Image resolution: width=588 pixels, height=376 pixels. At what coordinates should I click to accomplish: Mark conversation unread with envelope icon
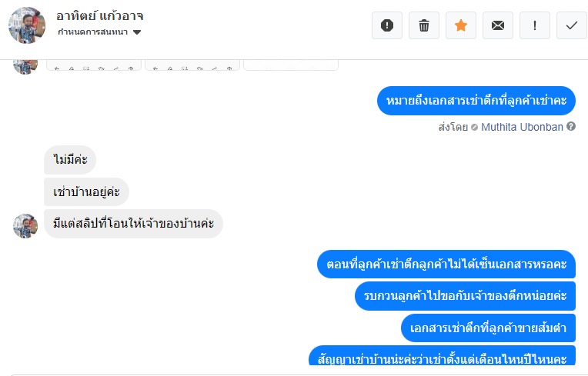pos(498,25)
